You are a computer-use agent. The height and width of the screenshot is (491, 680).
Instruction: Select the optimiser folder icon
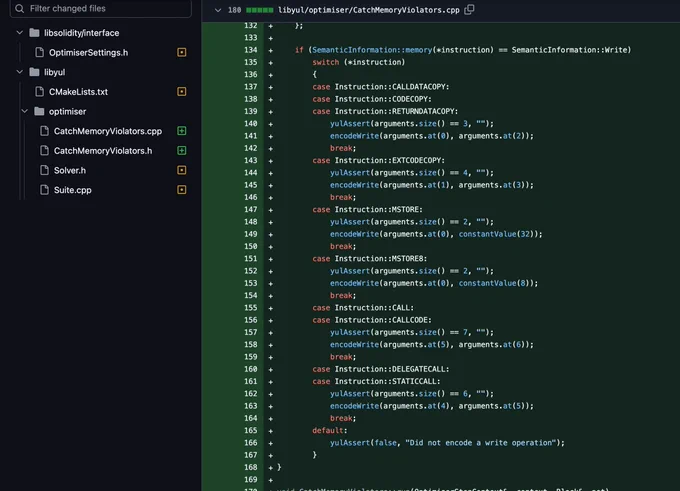pyautogui.click(x=39, y=111)
